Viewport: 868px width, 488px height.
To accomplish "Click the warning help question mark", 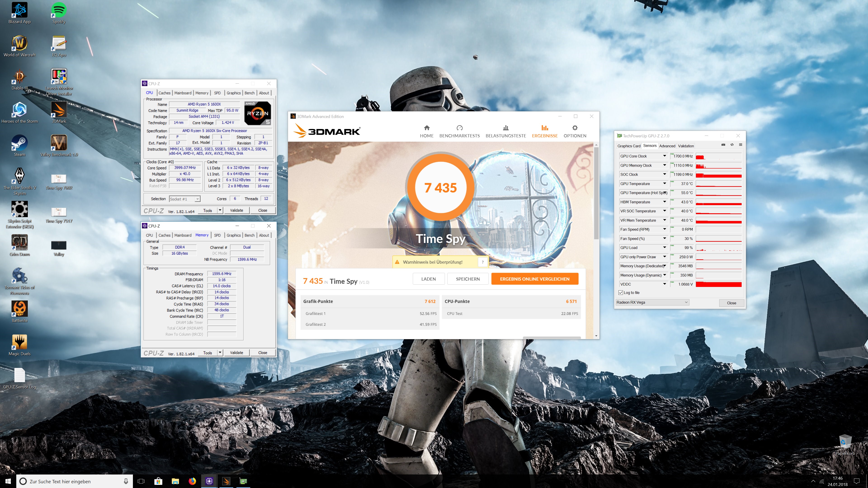I will click(483, 262).
